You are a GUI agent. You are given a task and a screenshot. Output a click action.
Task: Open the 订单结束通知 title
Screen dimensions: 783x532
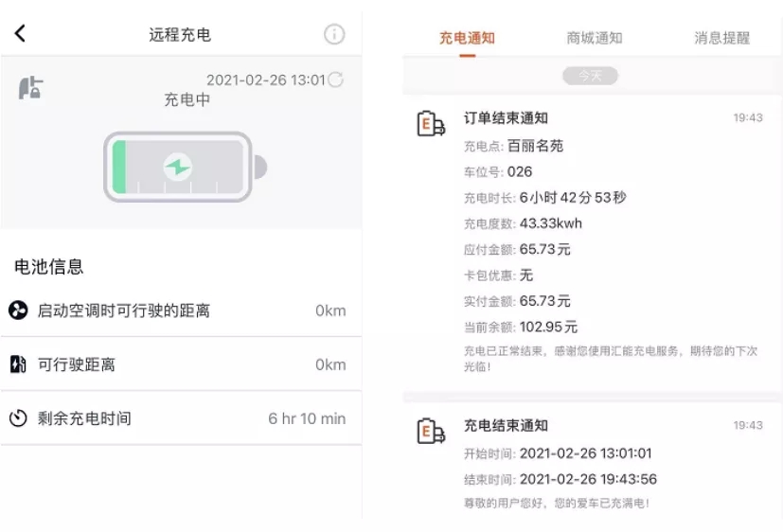506,118
